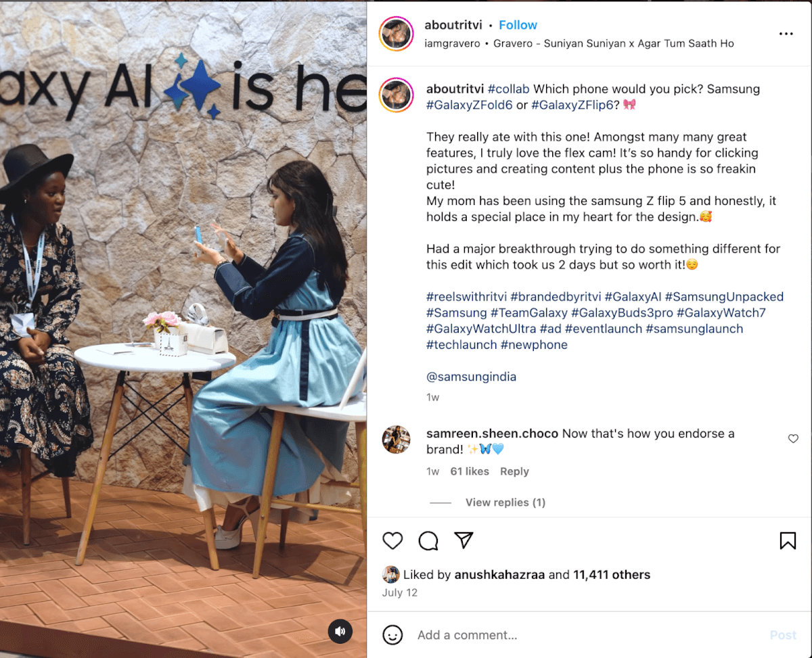Viewport: 812px width, 658px height.
Task: Open the #GalaxyZFold6 hashtag
Action: (x=470, y=105)
